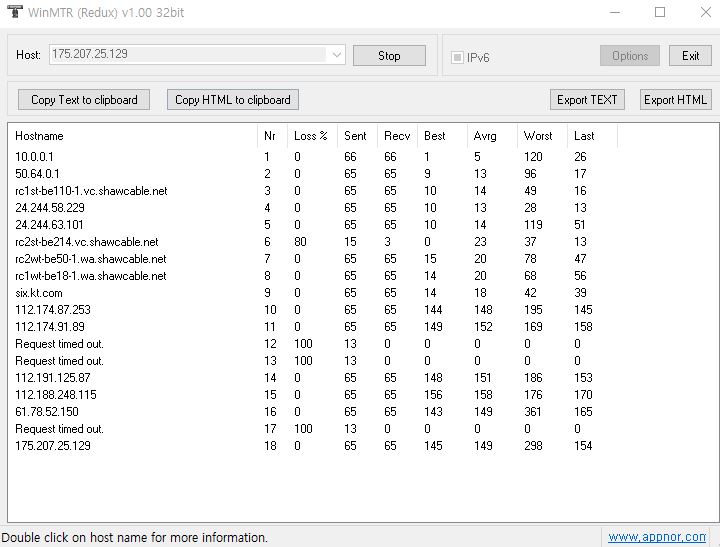The height and width of the screenshot is (547, 720).
Task: Select the rc2st-be214.vc.shawcable.net row
Action: click(87, 242)
